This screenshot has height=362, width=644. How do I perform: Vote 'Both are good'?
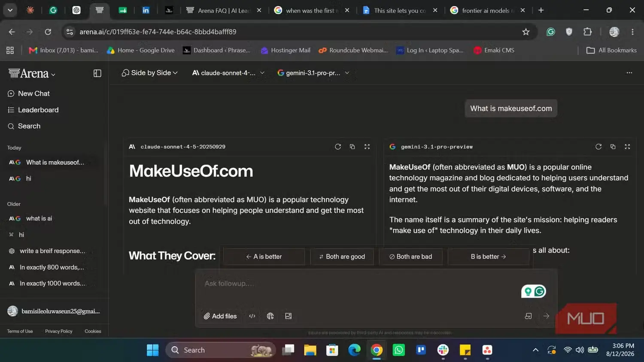click(x=342, y=256)
